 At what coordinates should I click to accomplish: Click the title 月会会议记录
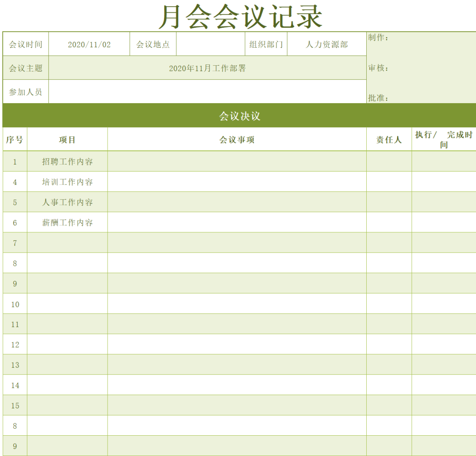click(241, 17)
